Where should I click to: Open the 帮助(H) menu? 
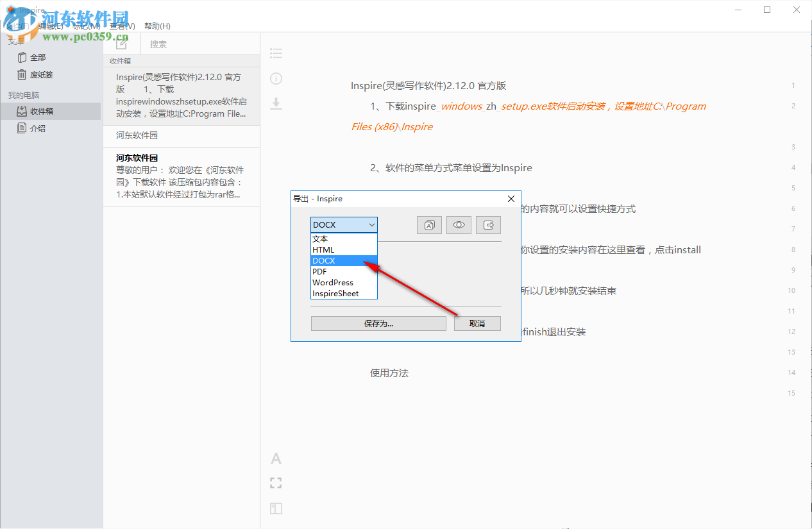pyautogui.click(x=157, y=26)
